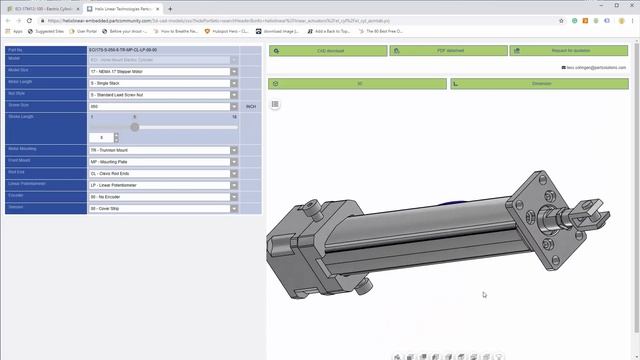
Task: Open the '00 - Cover Strip' dropdown
Action: tap(163, 209)
